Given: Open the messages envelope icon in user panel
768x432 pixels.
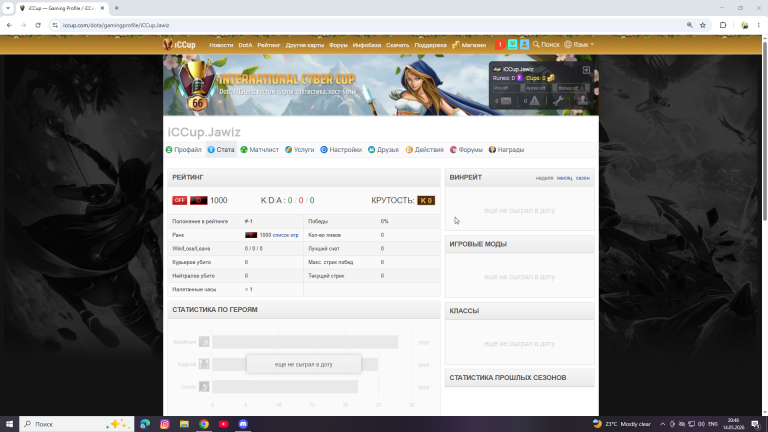Looking at the screenshot, I should (x=506, y=101).
